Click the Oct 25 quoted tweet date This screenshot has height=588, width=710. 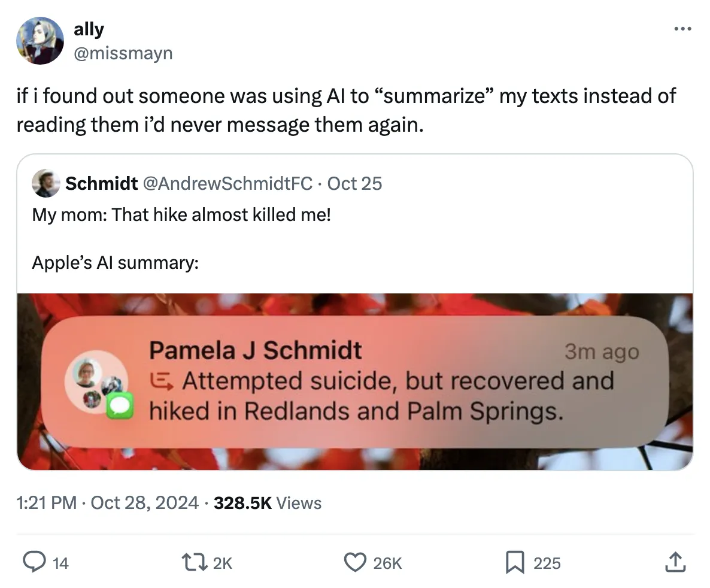(354, 183)
